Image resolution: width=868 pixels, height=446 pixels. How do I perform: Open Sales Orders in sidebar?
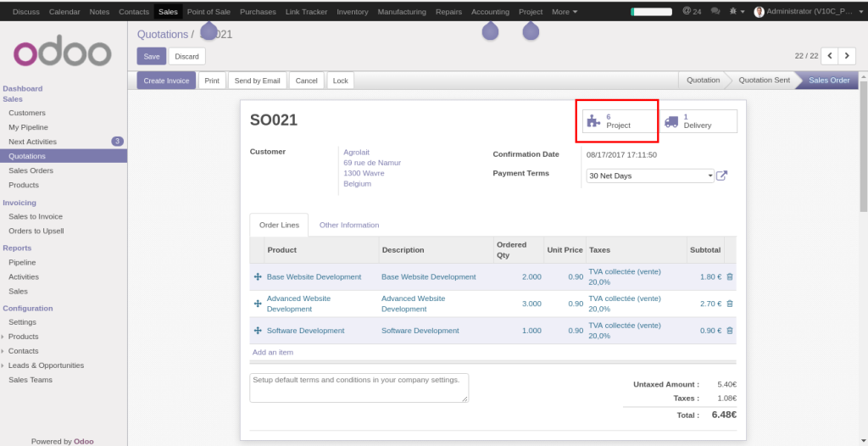pos(31,170)
